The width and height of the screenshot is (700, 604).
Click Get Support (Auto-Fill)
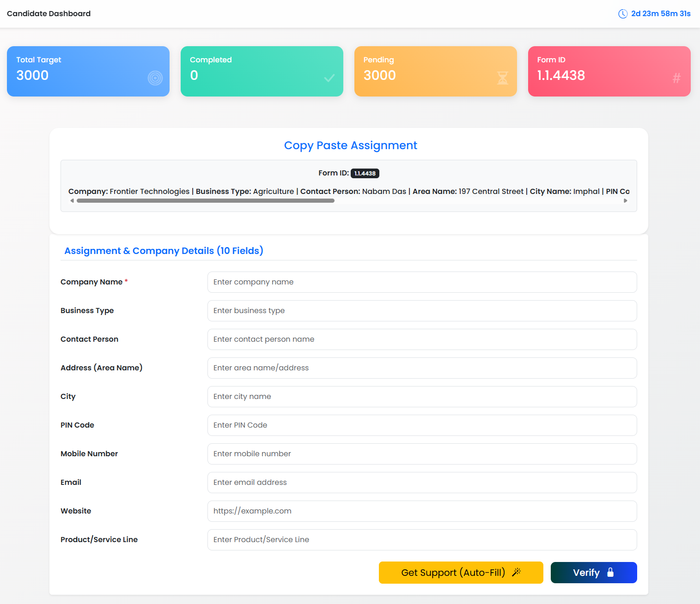click(x=460, y=573)
